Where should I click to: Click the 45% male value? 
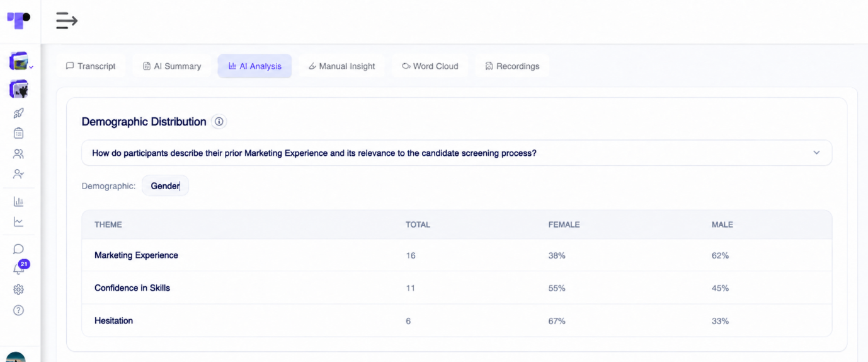[720, 288]
